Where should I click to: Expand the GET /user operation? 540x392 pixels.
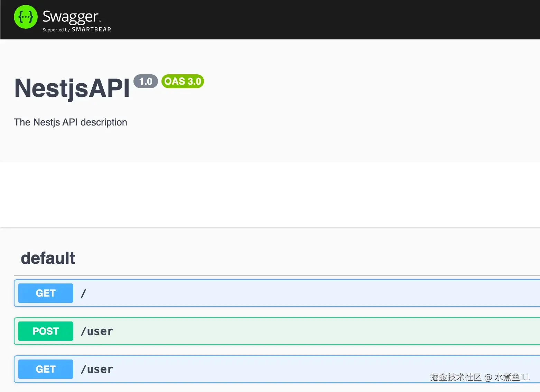[277, 369]
